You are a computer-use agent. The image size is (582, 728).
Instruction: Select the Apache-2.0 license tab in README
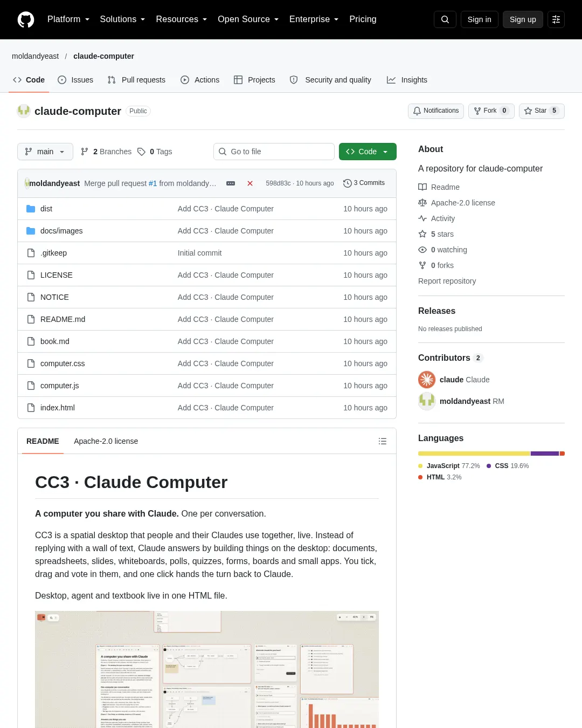106,441
